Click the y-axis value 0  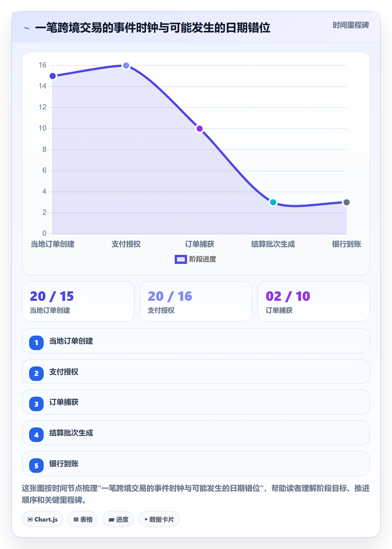(45, 233)
